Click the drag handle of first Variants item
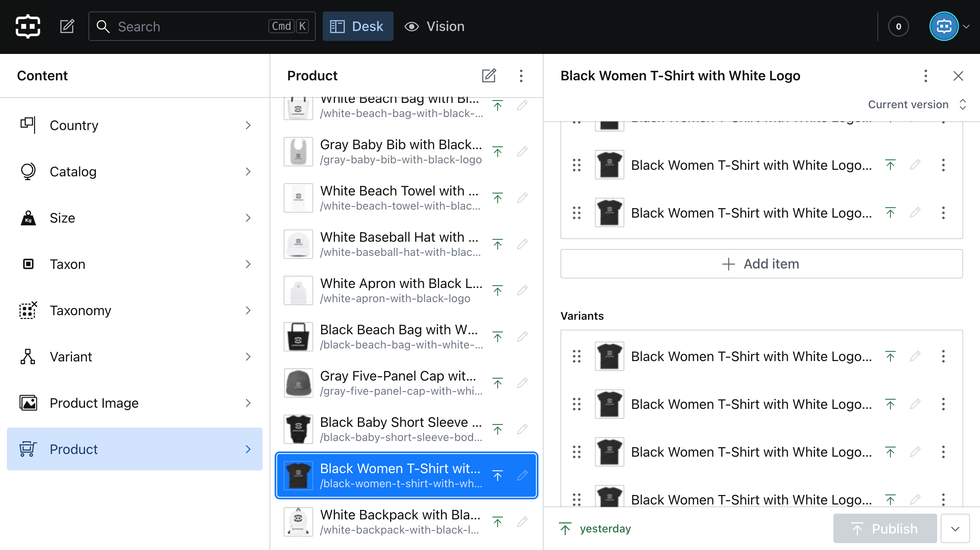This screenshot has width=980, height=550. coord(577,356)
